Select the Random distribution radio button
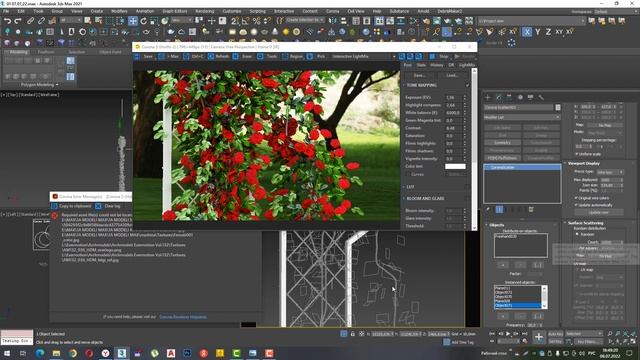 click(x=577, y=234)
